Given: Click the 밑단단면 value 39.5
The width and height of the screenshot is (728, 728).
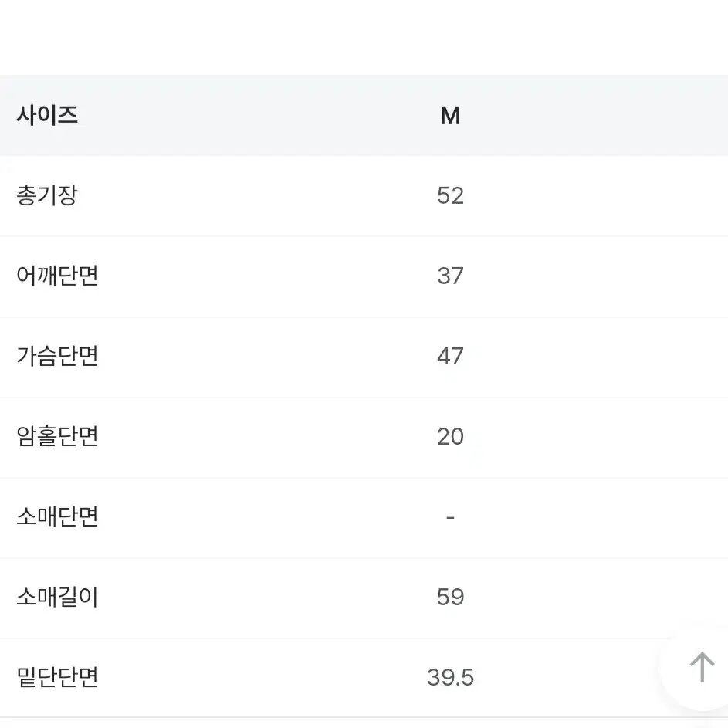Looking at the screenshot, I should click(x=450, y=677).
